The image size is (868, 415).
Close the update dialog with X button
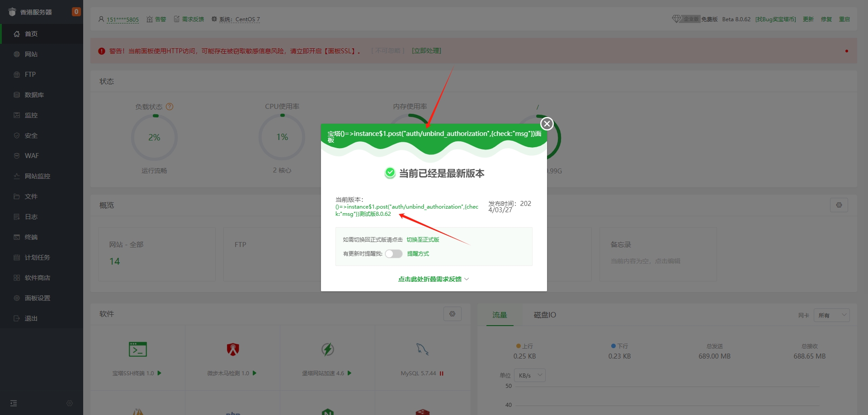point(547,123)
